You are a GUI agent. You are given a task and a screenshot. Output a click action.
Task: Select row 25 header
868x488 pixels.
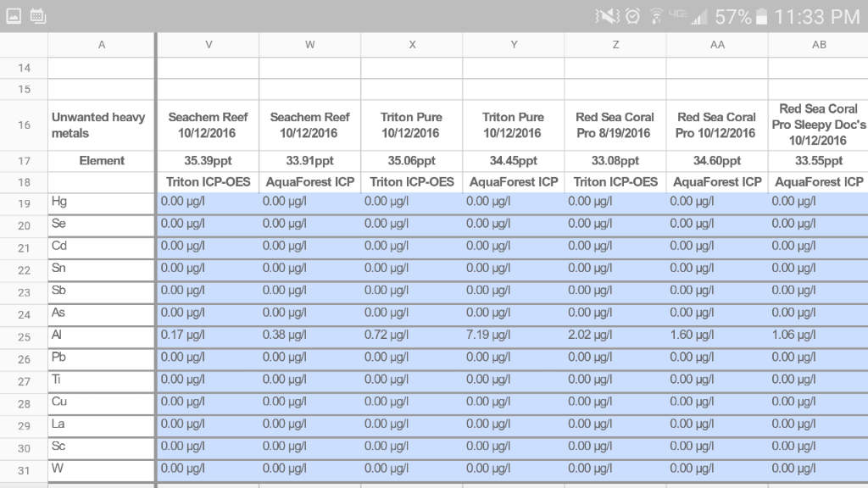coord(24,337)
